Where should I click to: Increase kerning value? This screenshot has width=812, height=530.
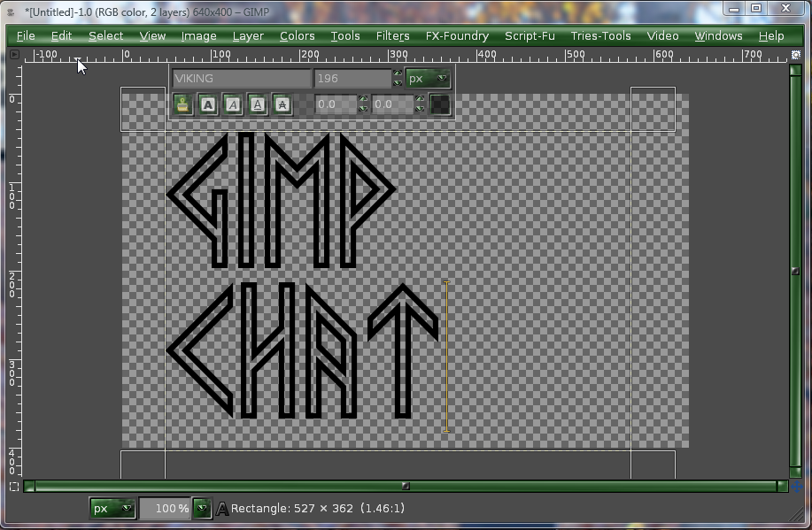tap(420, 99)
